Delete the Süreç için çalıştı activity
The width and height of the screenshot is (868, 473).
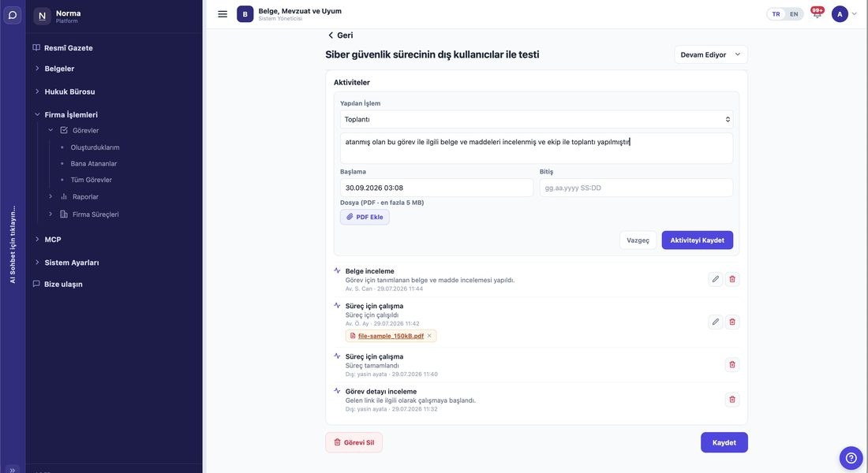click(731, 322)
